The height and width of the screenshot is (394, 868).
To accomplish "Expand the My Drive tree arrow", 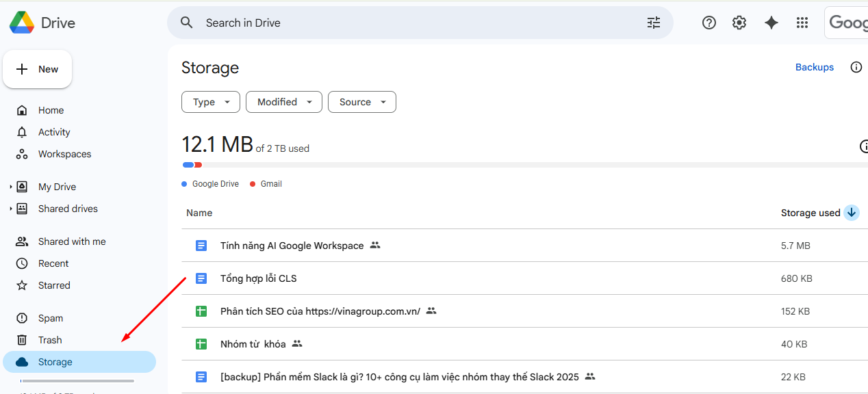I will 11,187.
